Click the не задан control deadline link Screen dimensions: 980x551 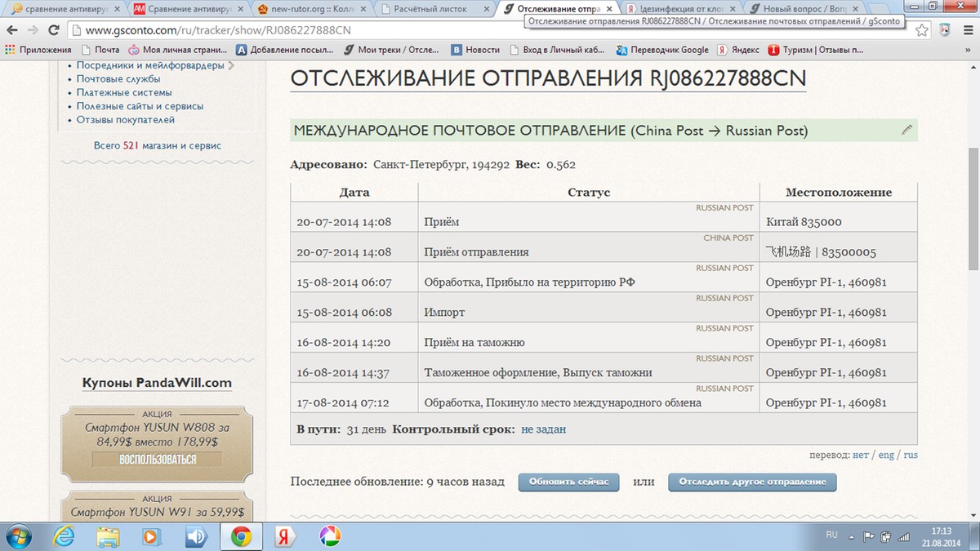click(x=543, y=429)
